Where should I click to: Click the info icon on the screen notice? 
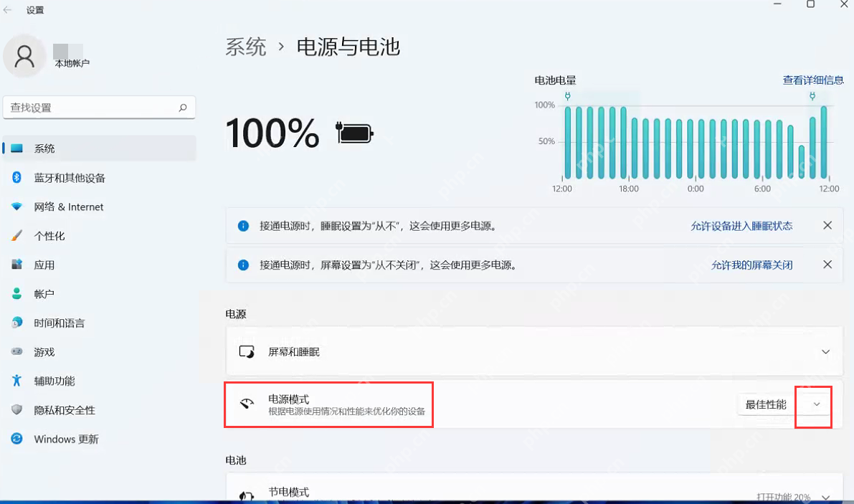coord(244,265)
